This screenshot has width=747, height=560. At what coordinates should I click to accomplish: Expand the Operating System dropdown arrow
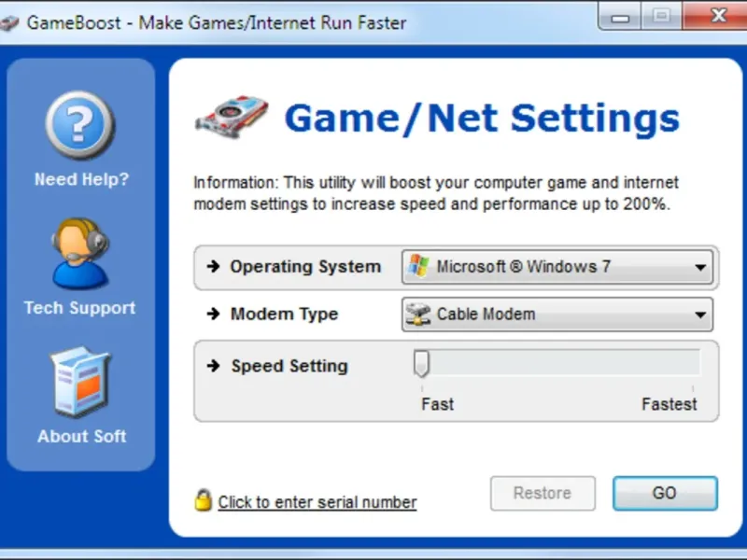coord(699,267)
